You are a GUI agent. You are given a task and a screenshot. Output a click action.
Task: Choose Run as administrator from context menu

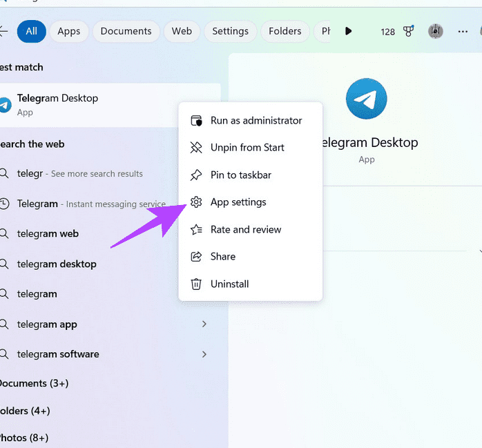tap(251, 121)
